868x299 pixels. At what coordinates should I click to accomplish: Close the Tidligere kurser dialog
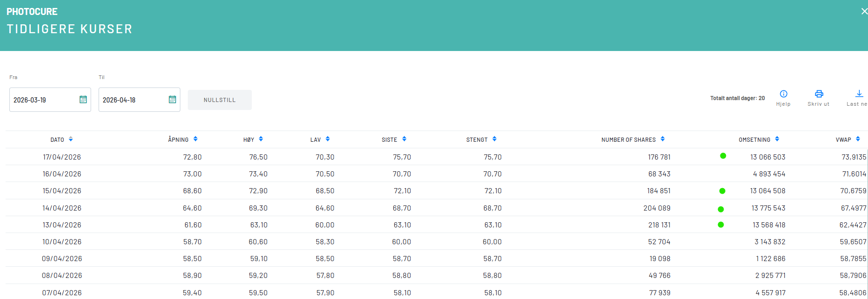coord(864,11)
